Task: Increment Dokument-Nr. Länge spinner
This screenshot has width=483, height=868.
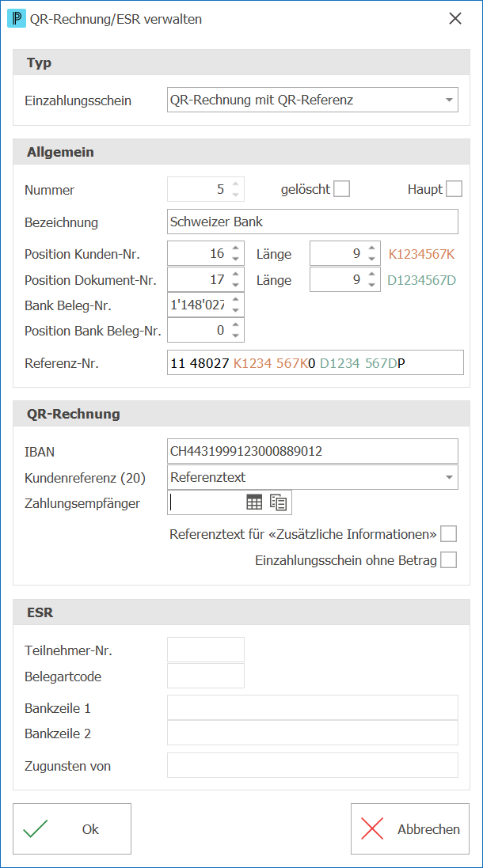Action: [372, 275]
